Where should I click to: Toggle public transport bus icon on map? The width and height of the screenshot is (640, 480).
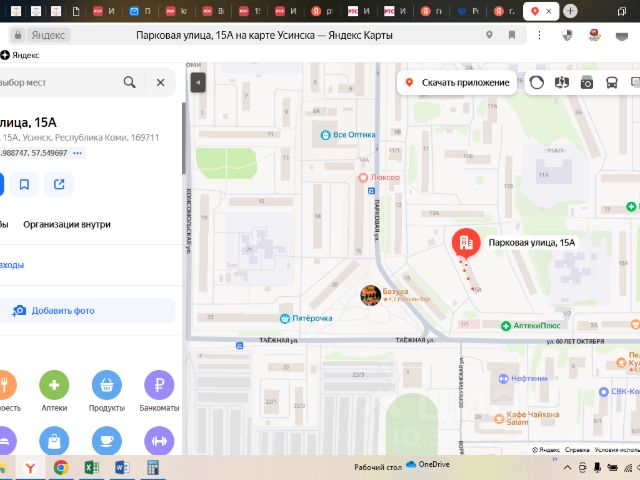(611, 83)
